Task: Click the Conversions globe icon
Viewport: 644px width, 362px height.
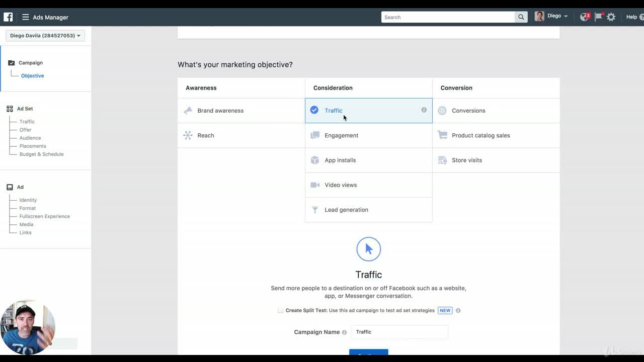Action: (x=442, y=111)
